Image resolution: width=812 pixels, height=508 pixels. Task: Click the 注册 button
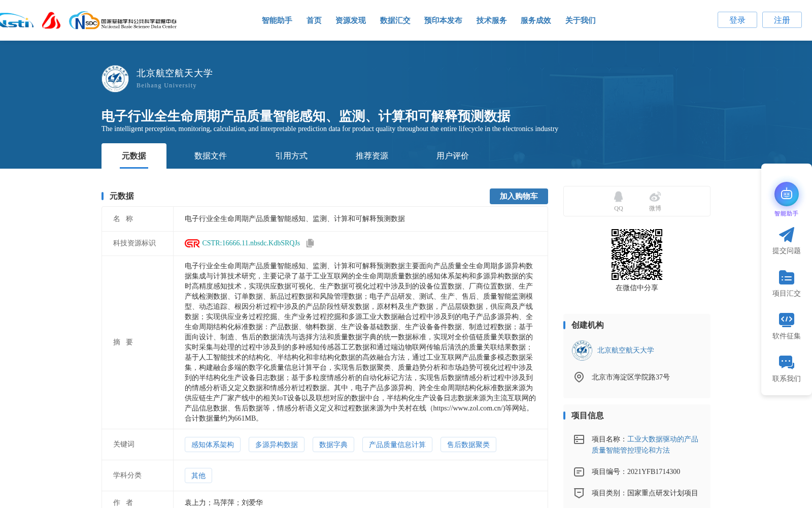pos(782,20)
